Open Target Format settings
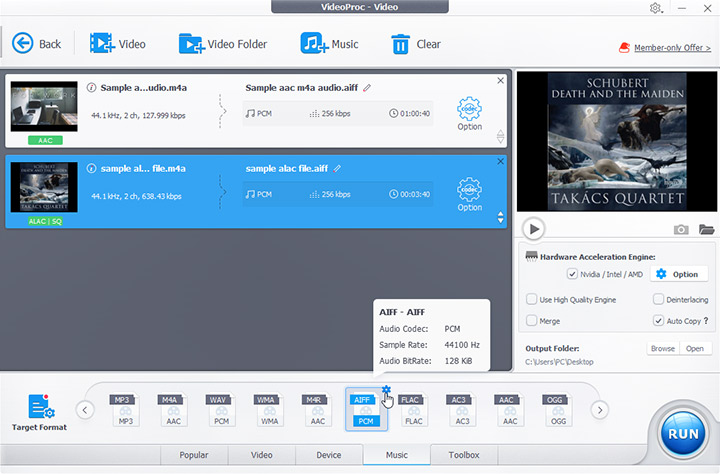The image size is (720, 474). (x=39, y=412)
